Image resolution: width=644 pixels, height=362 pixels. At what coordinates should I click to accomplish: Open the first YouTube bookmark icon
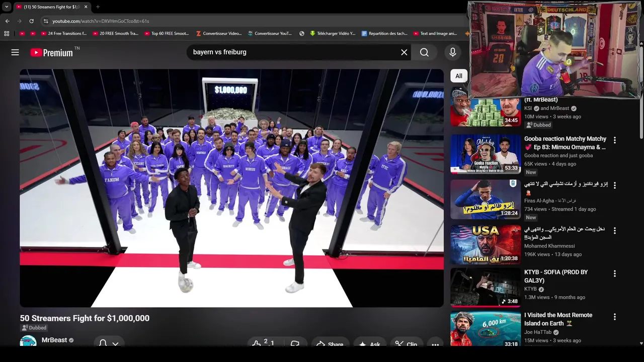22,34
